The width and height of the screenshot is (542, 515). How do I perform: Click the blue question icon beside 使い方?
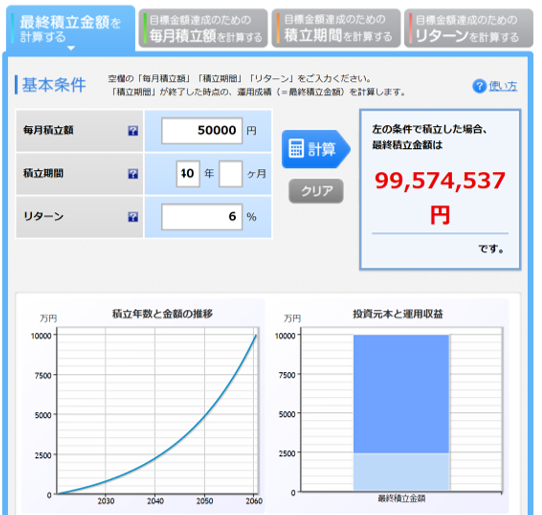click(x=479, y=86)
